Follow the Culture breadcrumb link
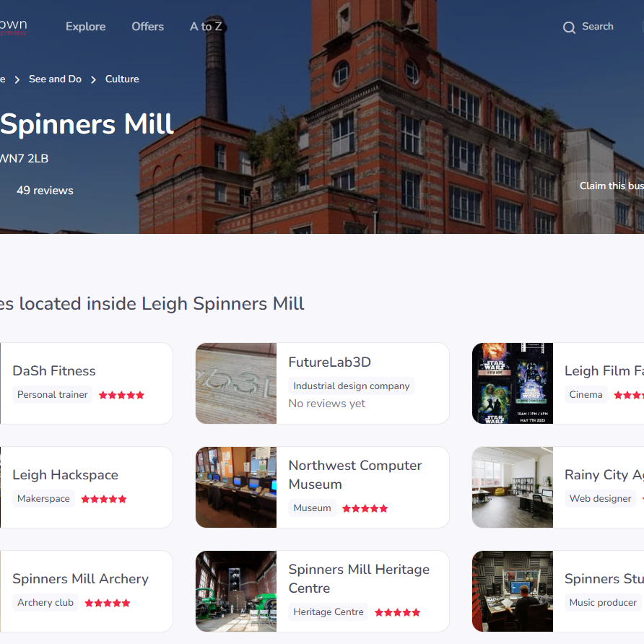Viewport: 644px width, 644px height. 122,79
